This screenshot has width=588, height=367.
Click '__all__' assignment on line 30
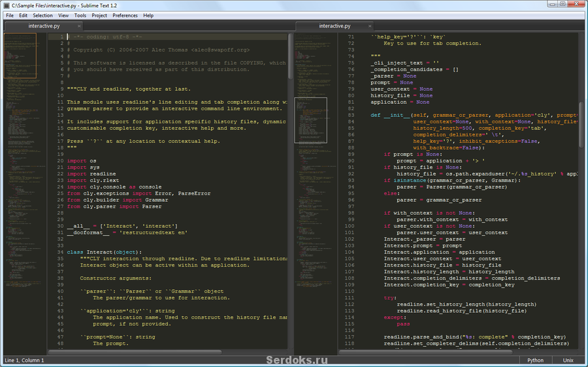click(122, 226)
